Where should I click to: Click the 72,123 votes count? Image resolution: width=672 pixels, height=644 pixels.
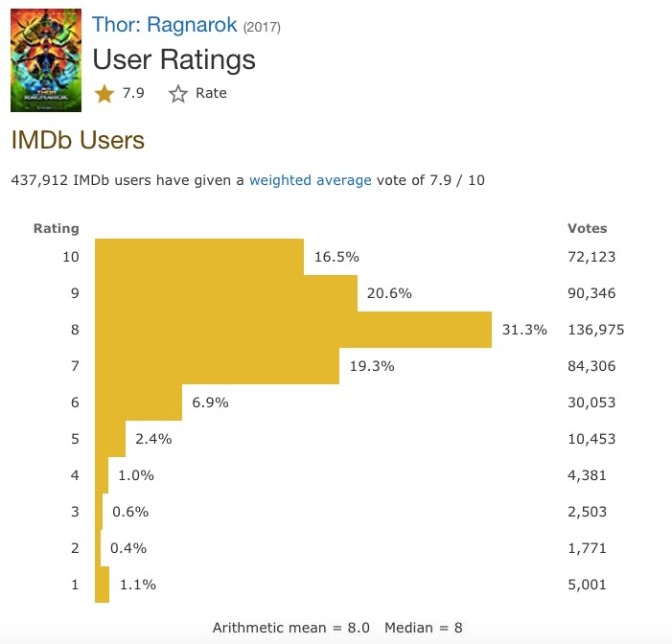click(x=591, y=257)
